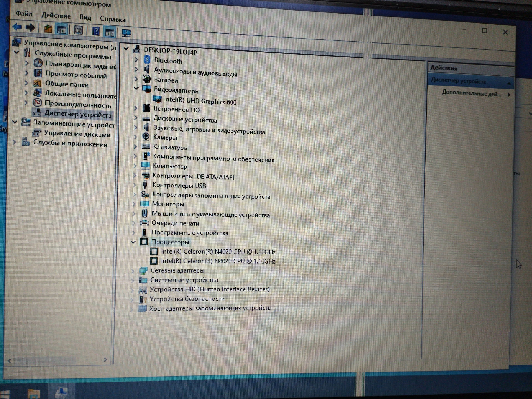Select first Intel(R) Celeron(R) N4020 CPU entry
This screenshot has width=532, height=399.
(x=218, y=252)
